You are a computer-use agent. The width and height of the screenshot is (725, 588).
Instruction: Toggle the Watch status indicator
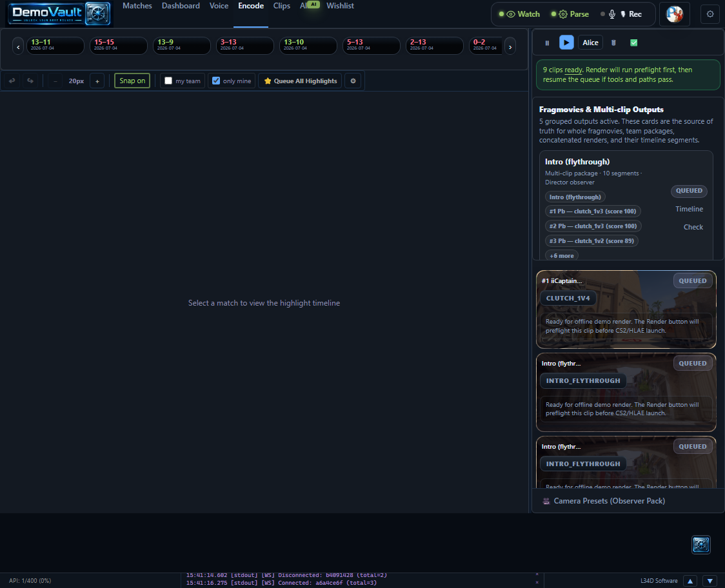pyautogui.click(x=519, y=14)
